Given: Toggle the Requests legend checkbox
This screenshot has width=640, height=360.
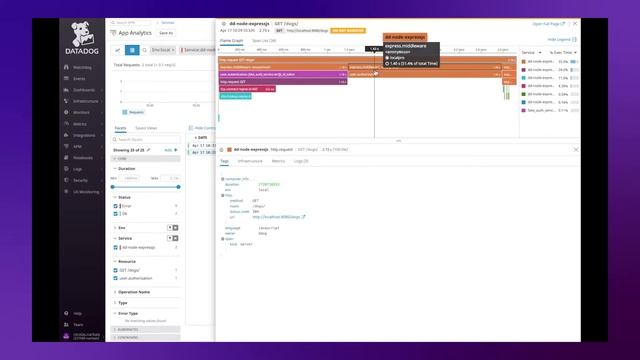Looking at the screenshot, I should (x=125, y=112).
